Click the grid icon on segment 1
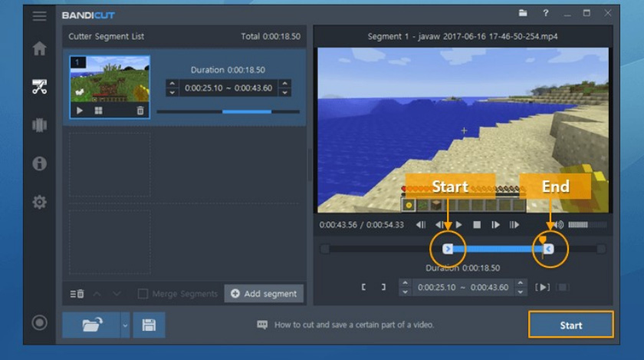Viewport: 644px width, 360px height. (99, 111)
